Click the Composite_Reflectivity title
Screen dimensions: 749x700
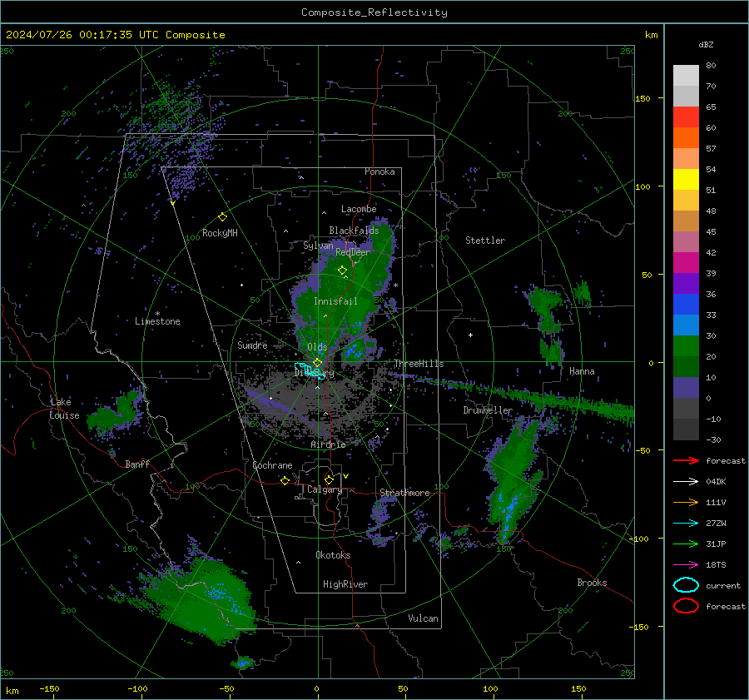374,12
